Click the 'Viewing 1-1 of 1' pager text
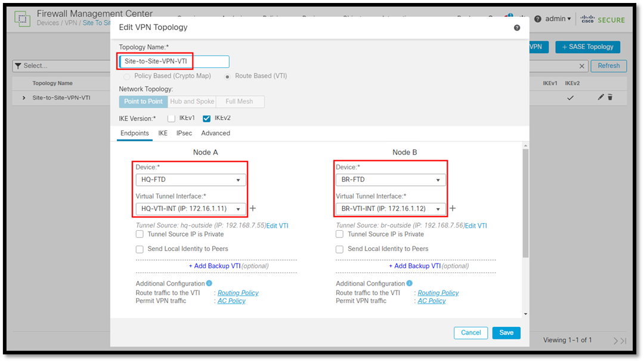 click(x=568, y=340)
